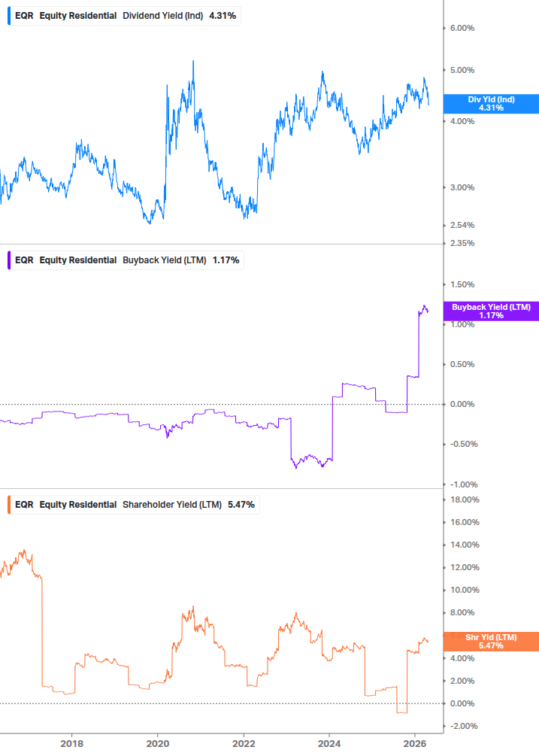
Task: Click the blue Div Yld (Ind) 4.31% value tag
Action: pos(491,104)
